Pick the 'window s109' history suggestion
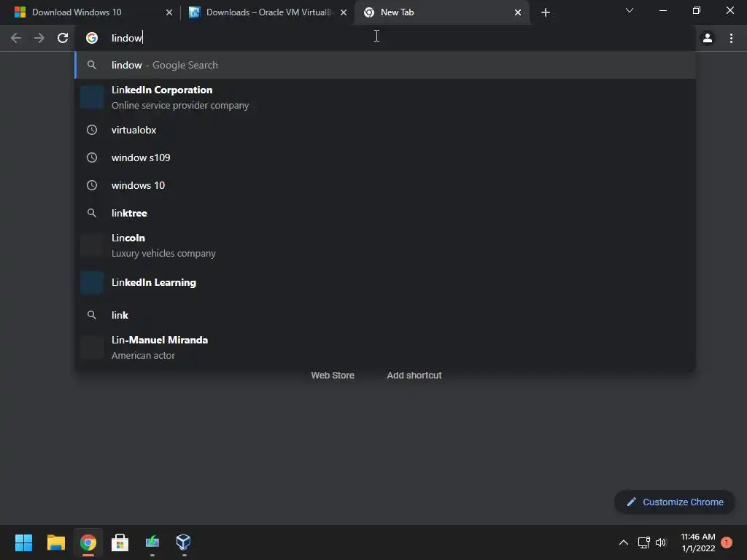The height and width of the screenshot is (560, 747). pos(385,157)
